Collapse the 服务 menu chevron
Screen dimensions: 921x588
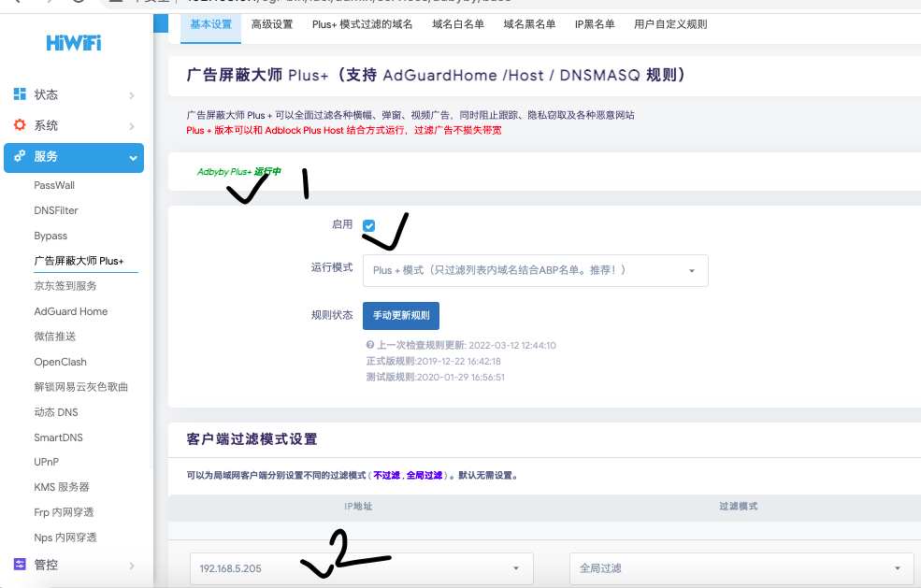tap(134, 158)
